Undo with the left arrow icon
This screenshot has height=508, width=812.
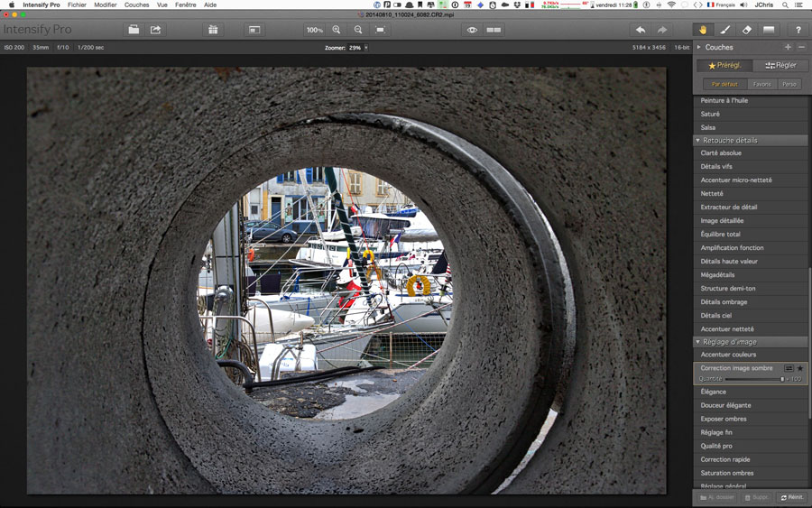coord(641,30)
